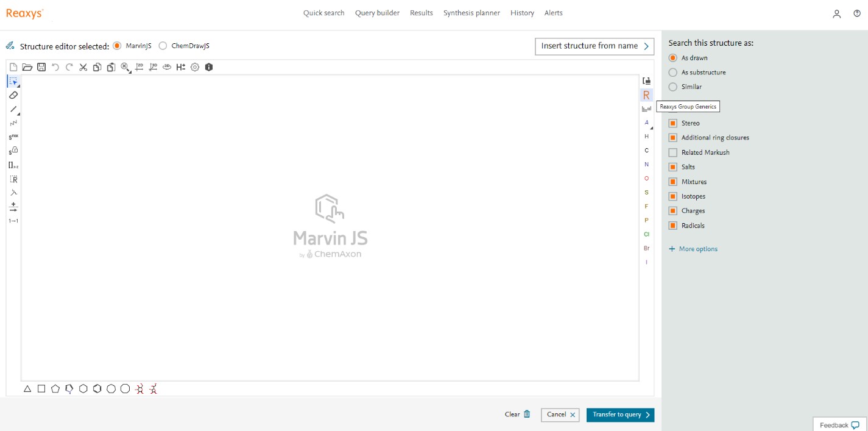
Task: Click the Transfer to query button
Action: [620, 415]
